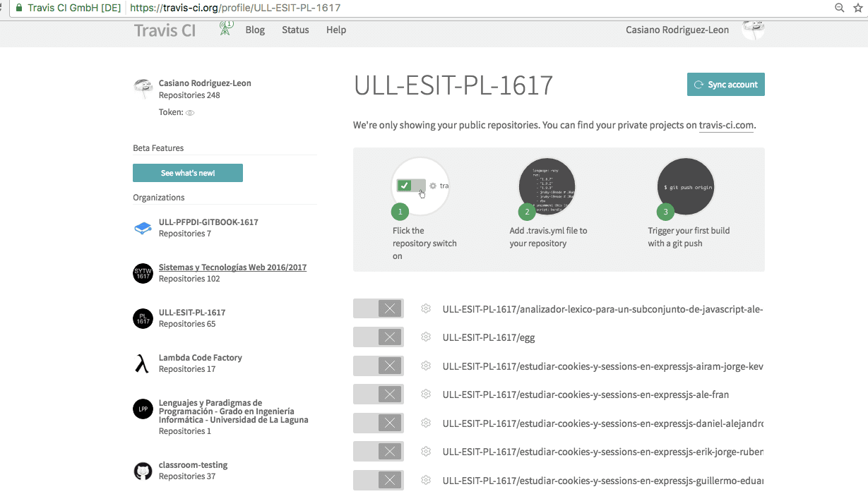Click the classroom-testing GitHub avatar icon

143,471
